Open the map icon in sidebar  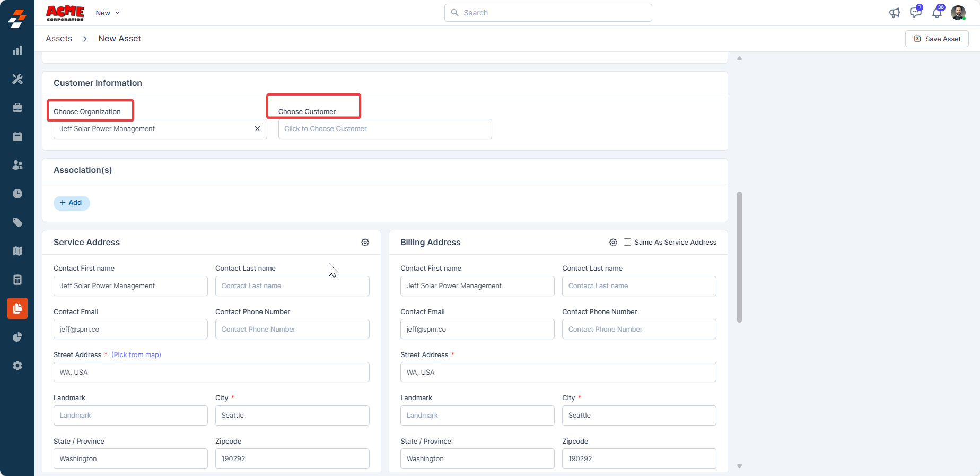click(17, 251)
